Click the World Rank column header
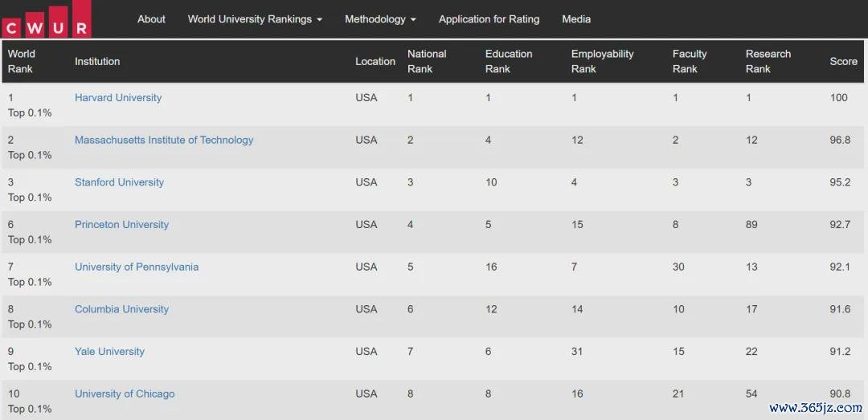 coord(21,61)
